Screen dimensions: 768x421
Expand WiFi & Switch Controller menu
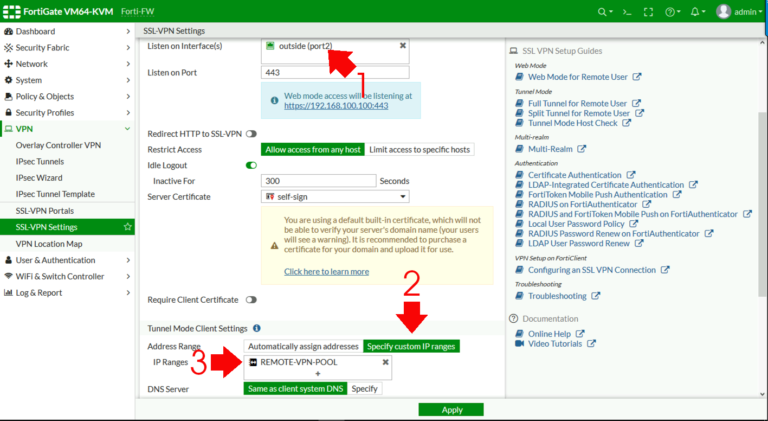[67, 276]
